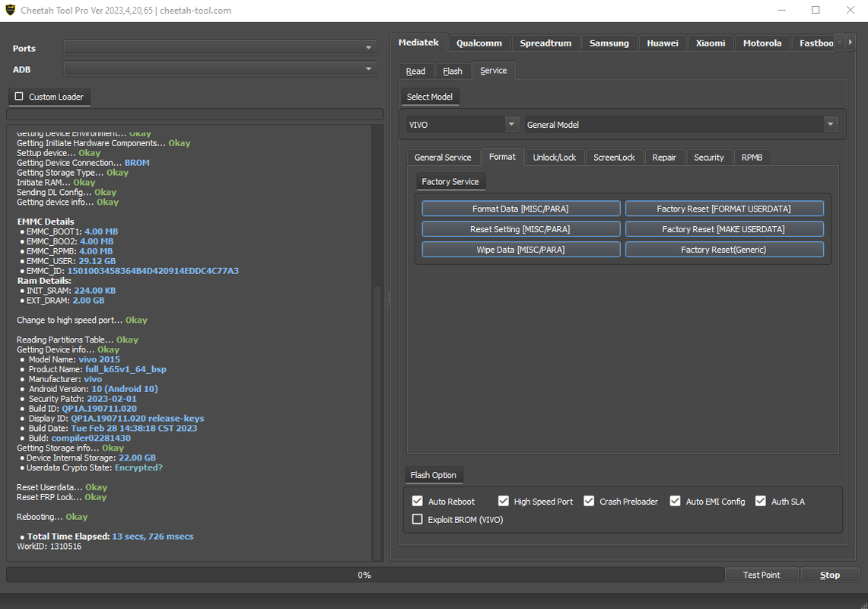Open the VIVO brand dropdown
This screenshot has width=868, height=609.
click(463, 124)
